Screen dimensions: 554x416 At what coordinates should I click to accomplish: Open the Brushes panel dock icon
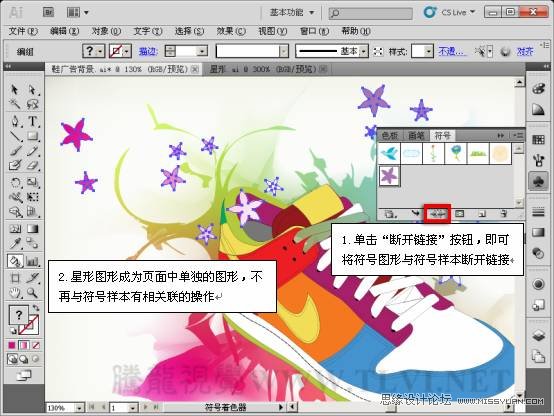coord(538,161)
